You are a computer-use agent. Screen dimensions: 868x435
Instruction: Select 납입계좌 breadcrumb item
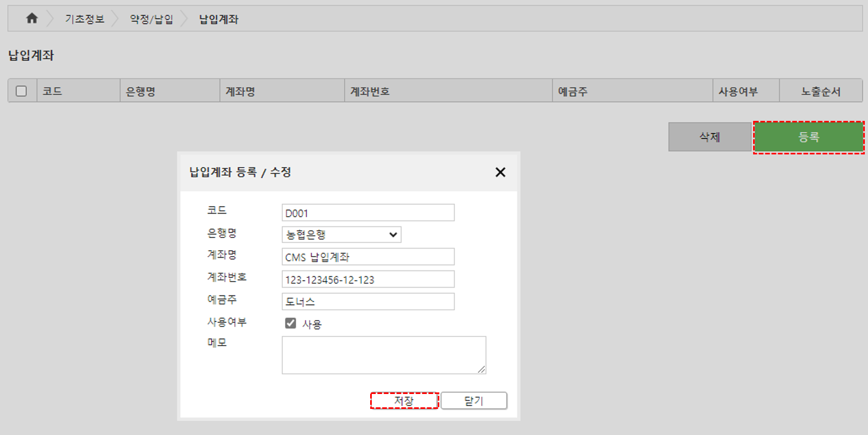click(219, 19)
